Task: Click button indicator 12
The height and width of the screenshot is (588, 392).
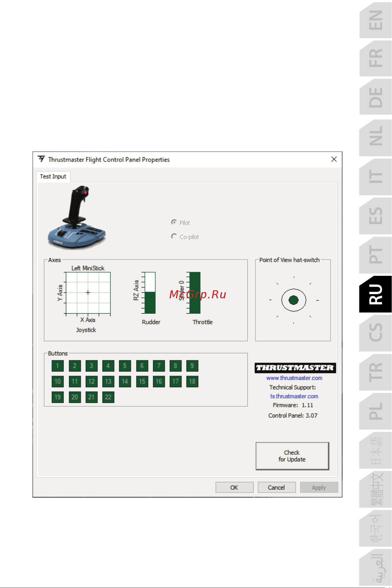Action: coord(91,382)
